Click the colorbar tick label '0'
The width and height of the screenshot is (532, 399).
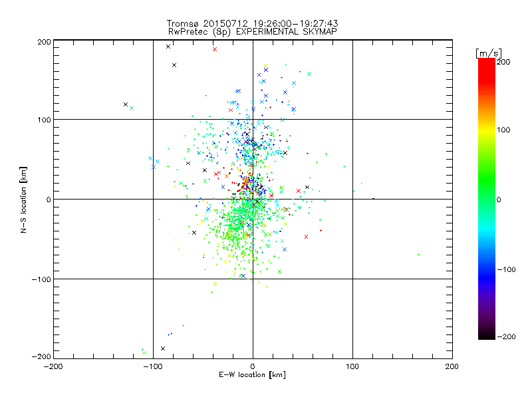click(499, 199)
